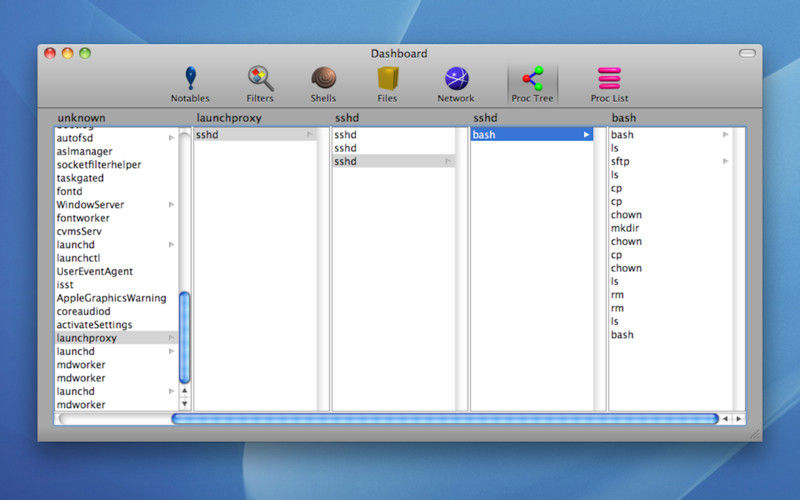Select socketfilterhelper process

(x=116, y=165)
